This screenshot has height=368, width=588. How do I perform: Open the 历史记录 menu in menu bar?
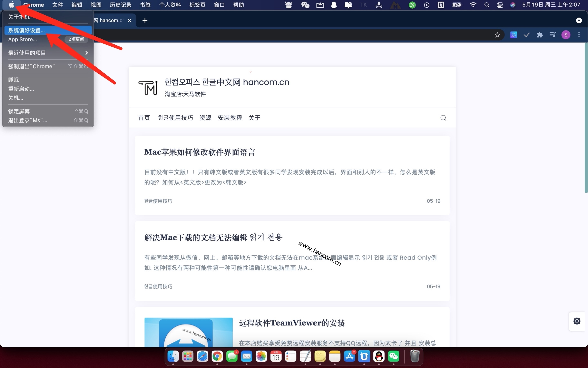120,5
